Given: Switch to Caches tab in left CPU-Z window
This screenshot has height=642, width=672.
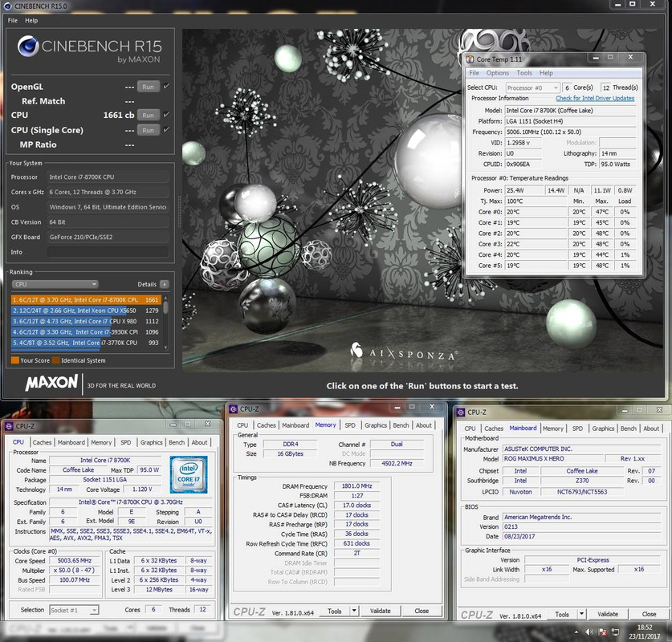Looking at the screenshot, I should (42, 442).
